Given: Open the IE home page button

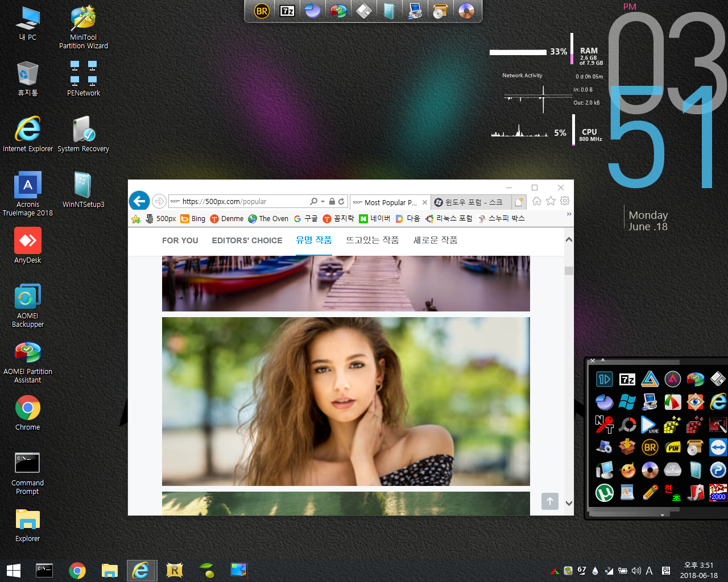Looking at the screenshot, I should [537, 201].
